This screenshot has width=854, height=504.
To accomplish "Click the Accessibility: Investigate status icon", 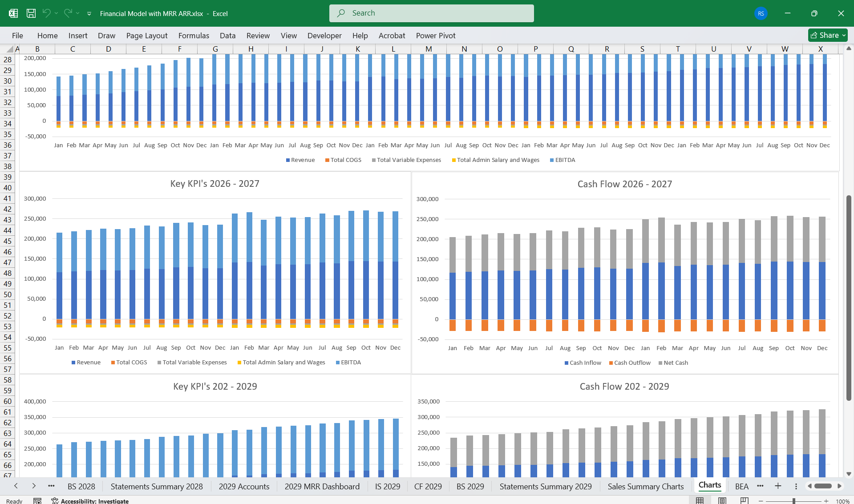I will point(54,501).
